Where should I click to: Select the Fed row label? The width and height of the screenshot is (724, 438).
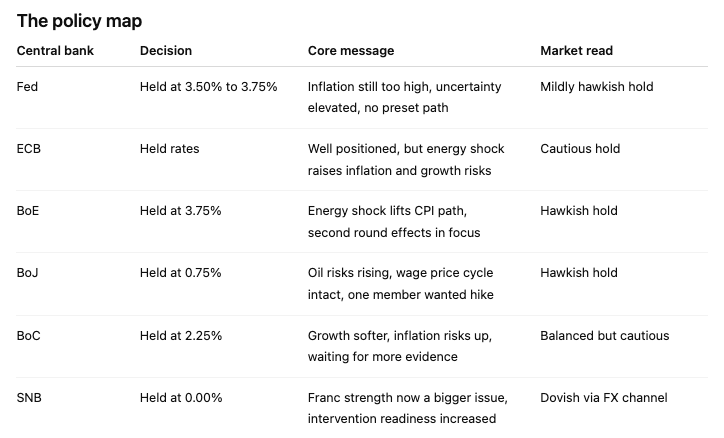coord(28,87)
